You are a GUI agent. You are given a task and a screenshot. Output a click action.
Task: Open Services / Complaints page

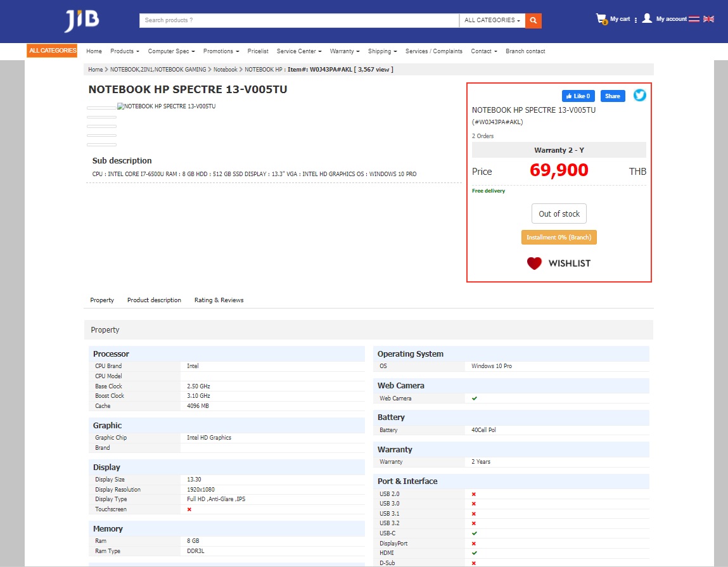coord(433,51)
